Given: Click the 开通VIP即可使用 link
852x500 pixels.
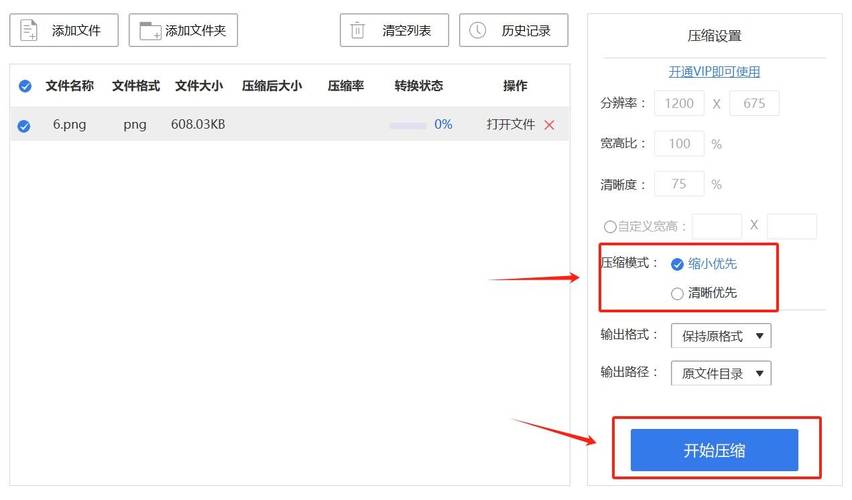Looking at the screenshot, I should [x=714, y=72].
